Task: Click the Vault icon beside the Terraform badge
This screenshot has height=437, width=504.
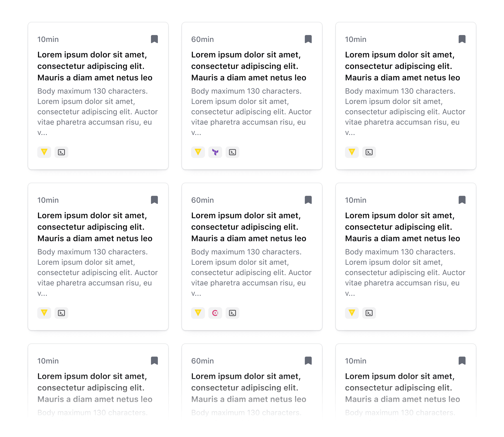Action: point(198,152)
